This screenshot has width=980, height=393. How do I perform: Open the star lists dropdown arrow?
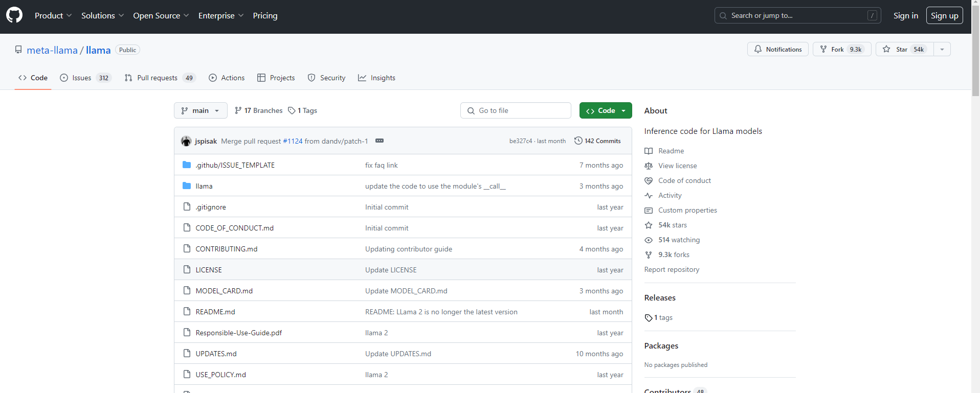tap(942, 49)
